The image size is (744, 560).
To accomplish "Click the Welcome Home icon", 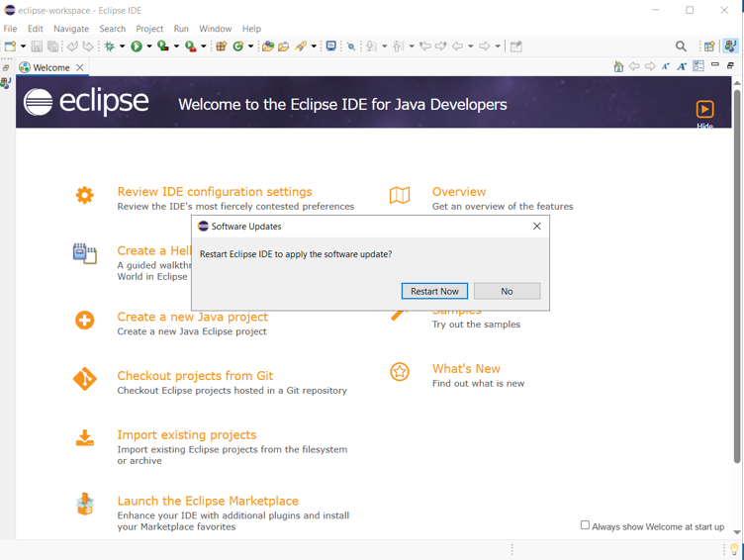I will pos(618,66).
